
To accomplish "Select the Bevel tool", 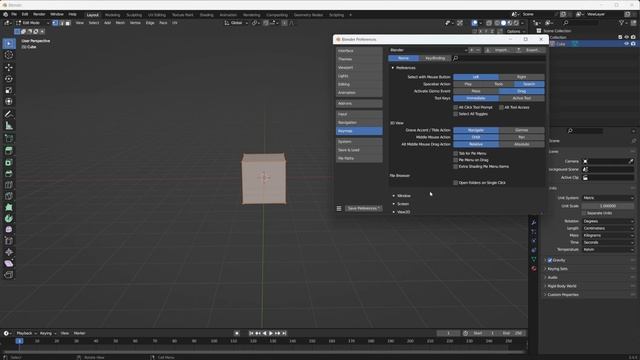I will [9, 173].
